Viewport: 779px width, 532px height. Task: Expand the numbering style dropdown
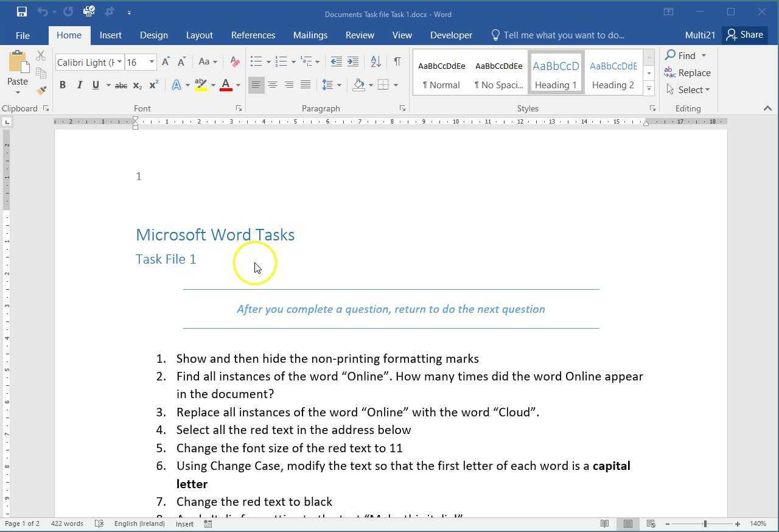pos(293,62)
